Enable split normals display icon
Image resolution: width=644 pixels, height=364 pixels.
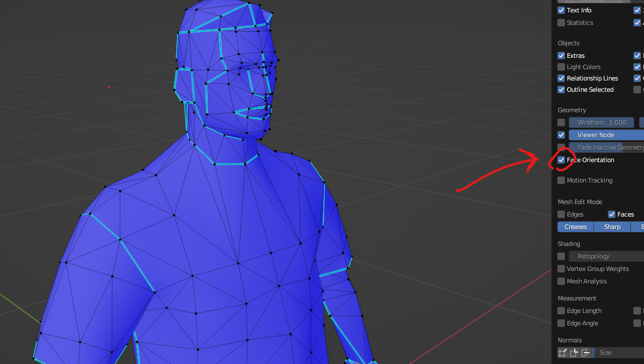tap(574, 353)
